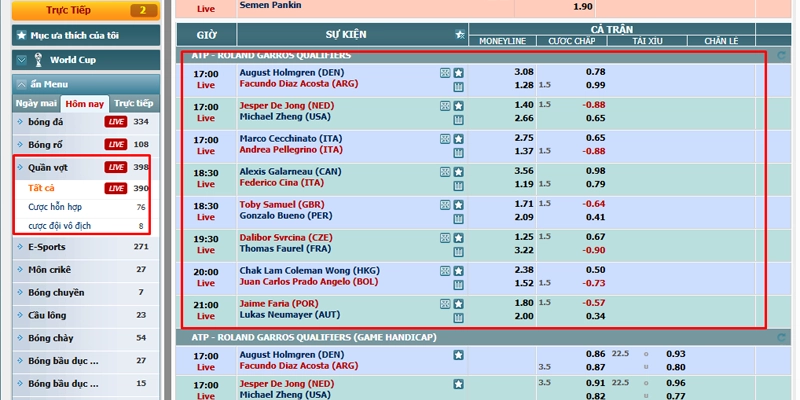Click LIVE badge next to Quần vợt
Screen dimensions: 800x400
116,167
